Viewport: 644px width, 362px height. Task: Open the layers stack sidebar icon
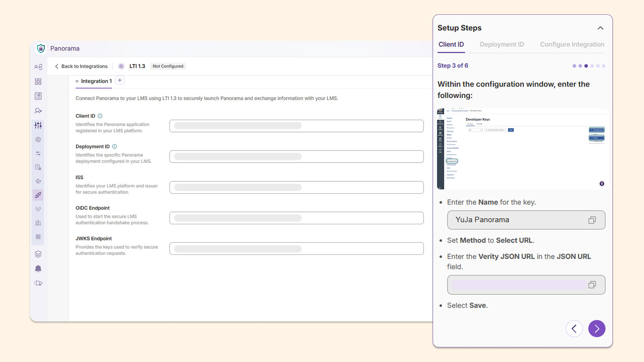pyautogui.click(x=38, y=254)
